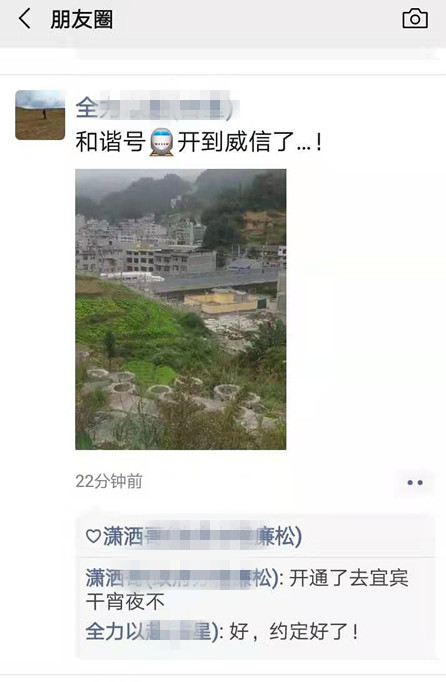Tap the heart icon in likes row
This screenshot has width=446, height=682.
93,536
